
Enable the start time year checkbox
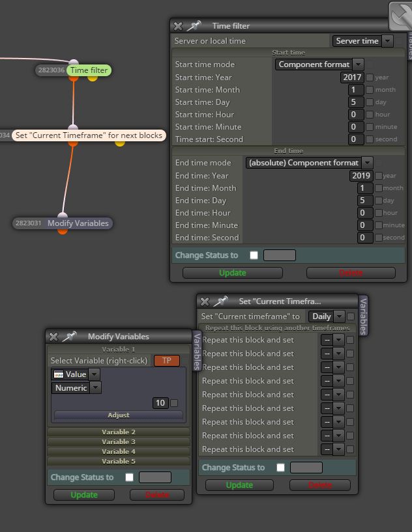pos(370,77)
